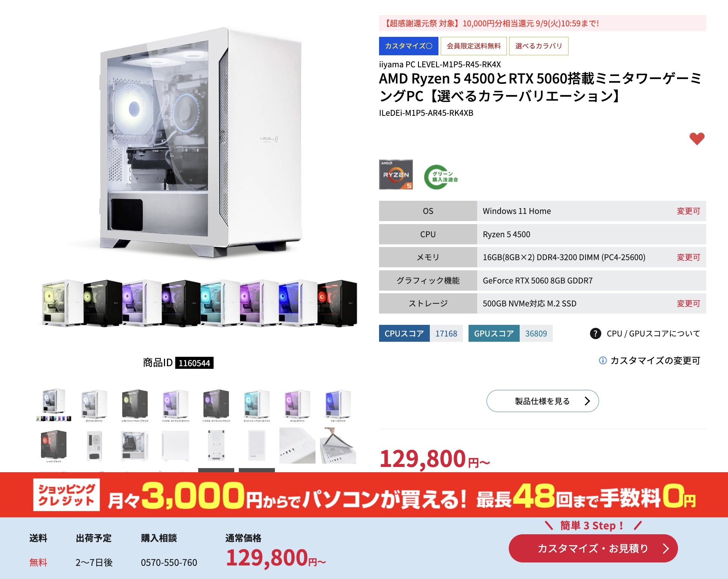Click the AMD Ryzen 5 badge icon
Image resolution: width=728 pixels, height=579 pixels.
pos(396,174)
